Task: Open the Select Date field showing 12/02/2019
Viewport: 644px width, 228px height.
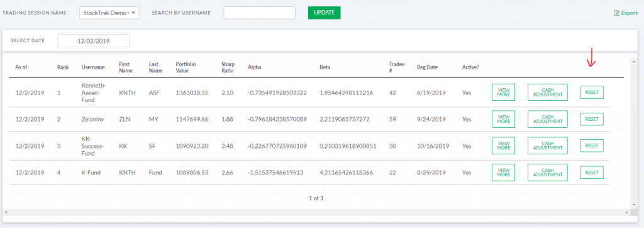Action: 93,41
